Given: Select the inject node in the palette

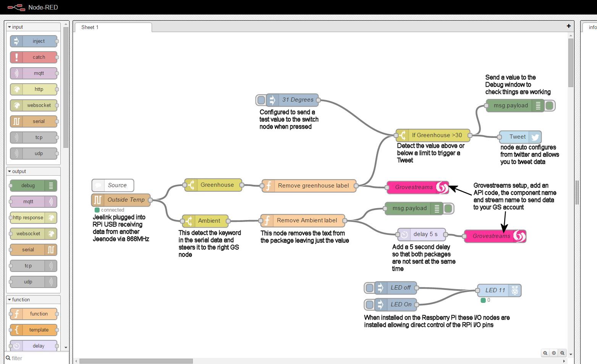Looking at the screenshot, I should click(34, 41).
